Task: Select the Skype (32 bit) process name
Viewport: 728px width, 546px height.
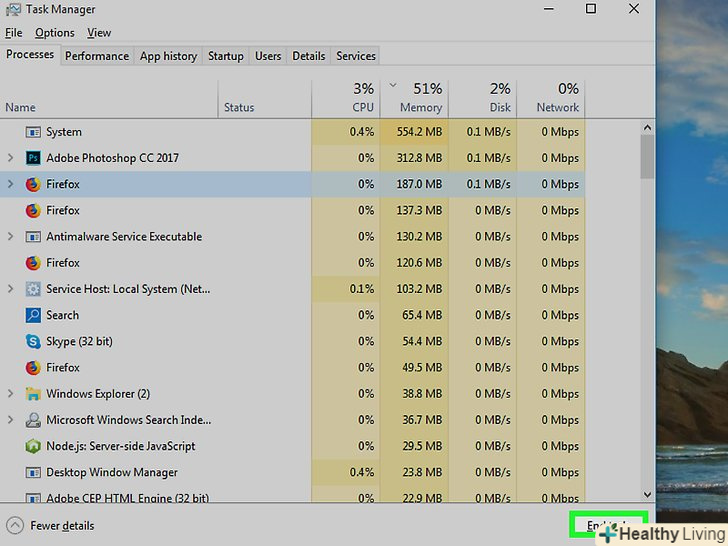Action: coord(79,342)
